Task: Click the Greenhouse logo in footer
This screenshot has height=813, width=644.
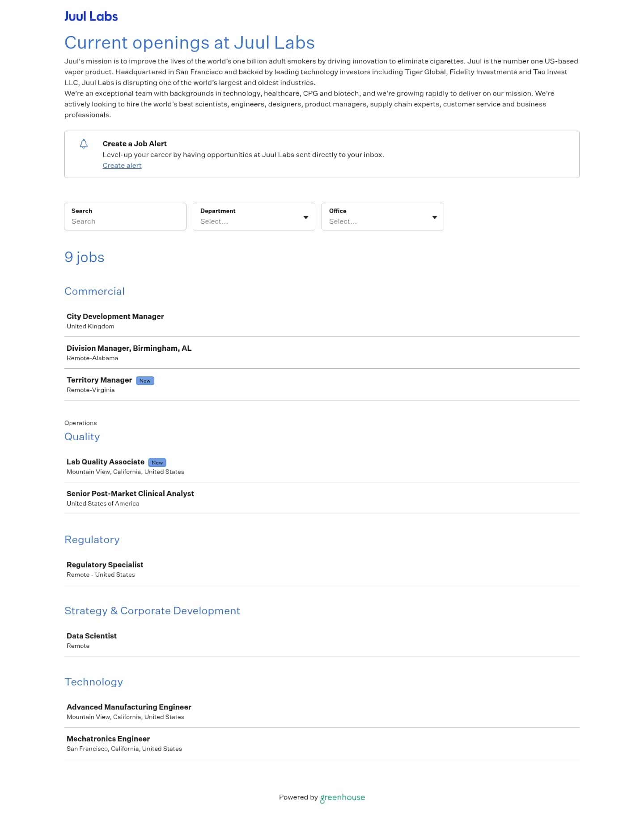Action: point(343,797)
